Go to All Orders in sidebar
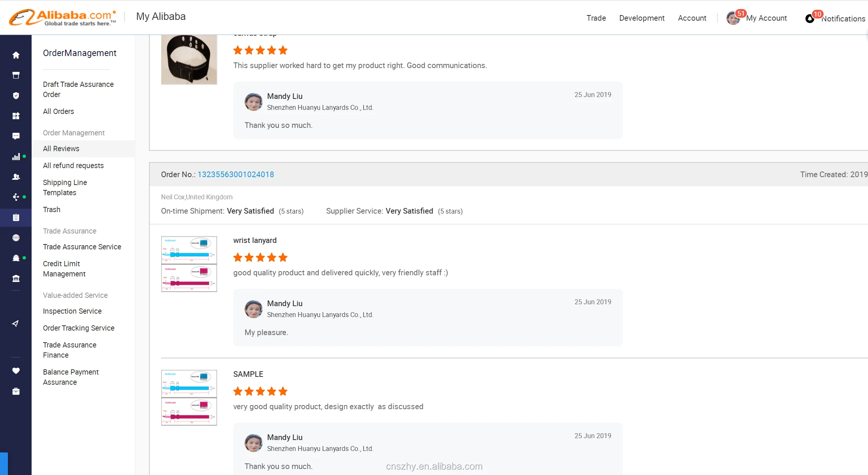 click(x=58, y=111)
